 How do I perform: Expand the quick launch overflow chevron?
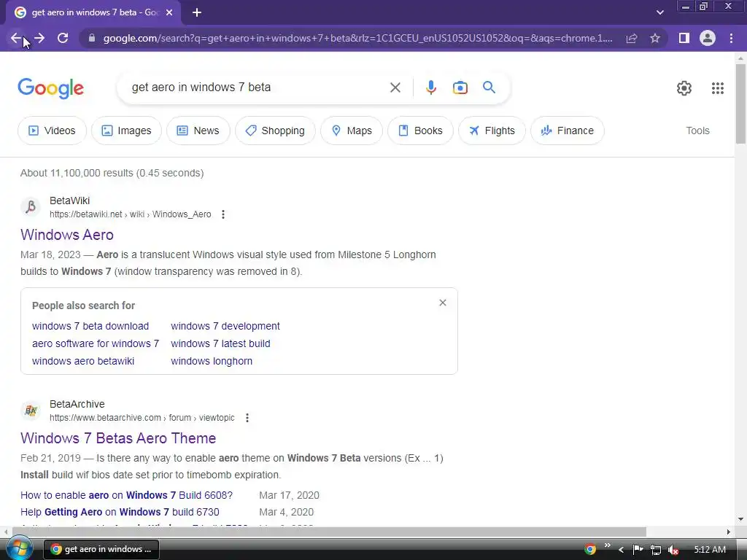click(x=608, y=545)
